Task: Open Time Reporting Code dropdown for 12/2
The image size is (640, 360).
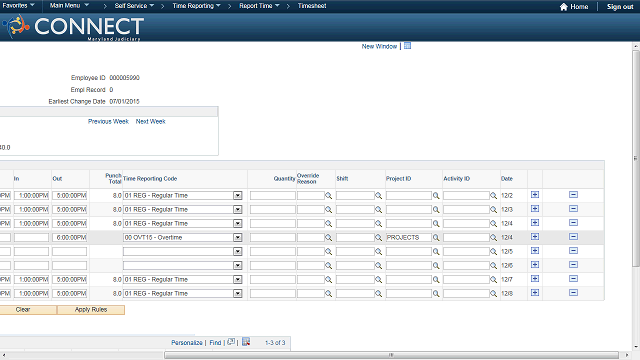Action: 238,196
